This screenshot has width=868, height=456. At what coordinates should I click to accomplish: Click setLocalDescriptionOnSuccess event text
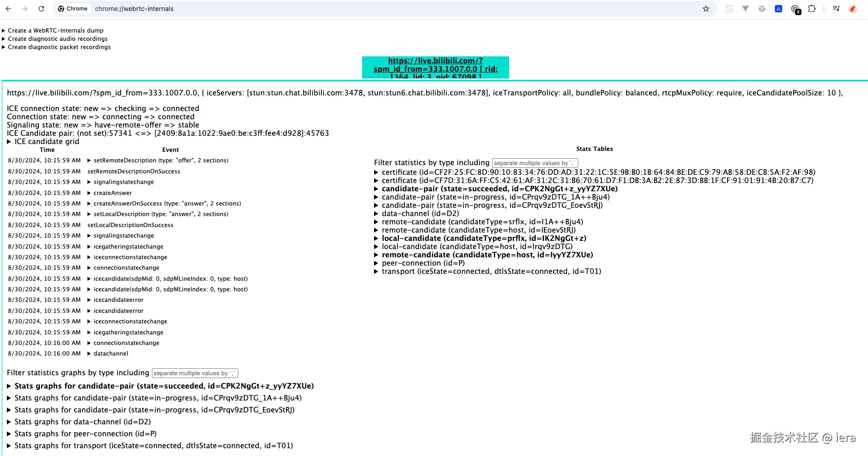coord(130,225)
